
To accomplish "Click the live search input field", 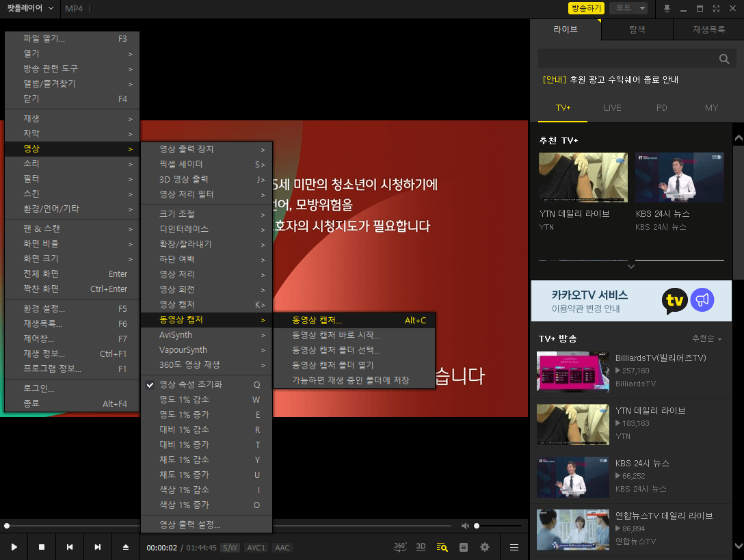I will 627,59.
